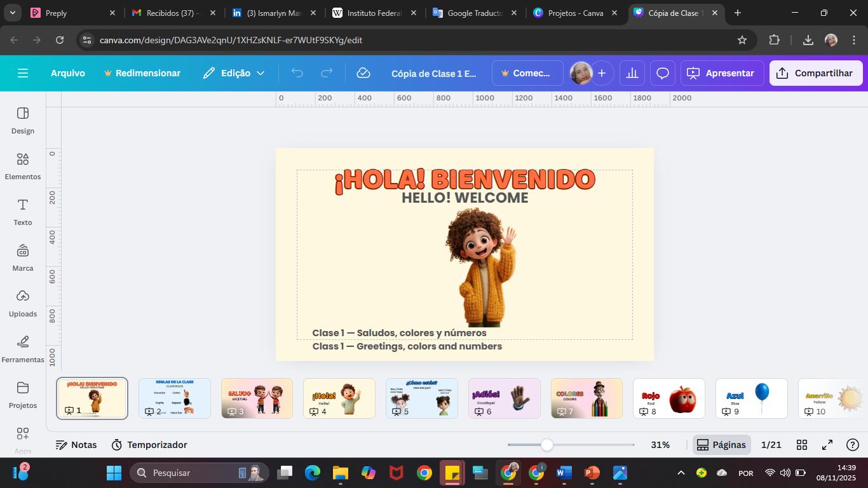This screenshot has height=488, width=868.
Task: Expand the Edição mode dropdown
Action: coord(234,73)
